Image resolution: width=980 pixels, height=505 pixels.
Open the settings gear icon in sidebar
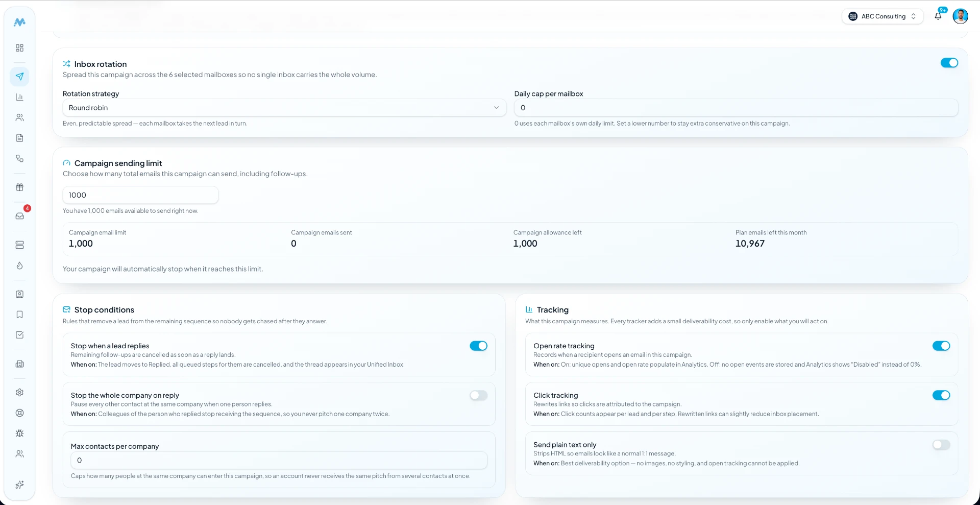tap(19, 393)
